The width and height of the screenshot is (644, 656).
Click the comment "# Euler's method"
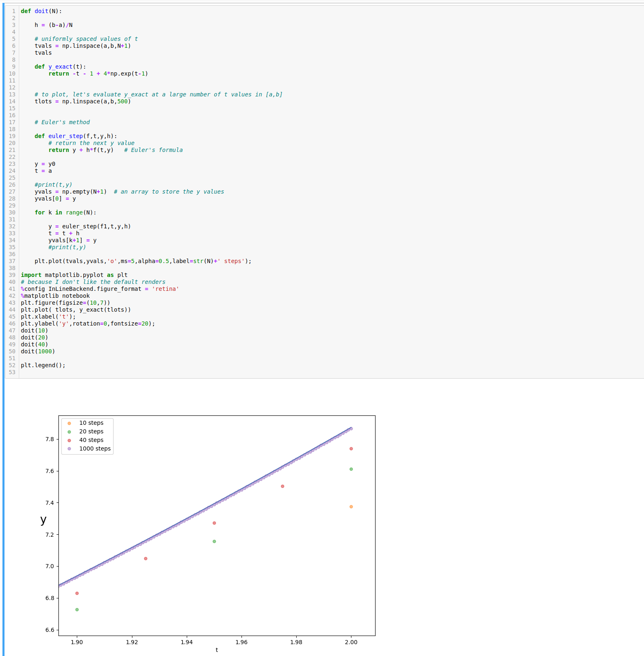pos(62,122)
